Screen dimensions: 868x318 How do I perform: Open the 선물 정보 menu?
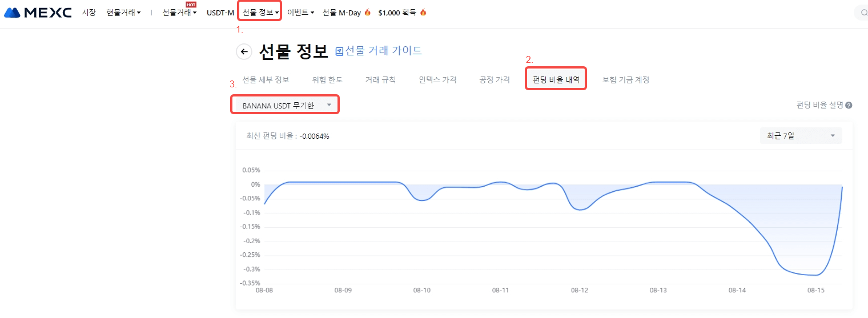tap(261, 12)
